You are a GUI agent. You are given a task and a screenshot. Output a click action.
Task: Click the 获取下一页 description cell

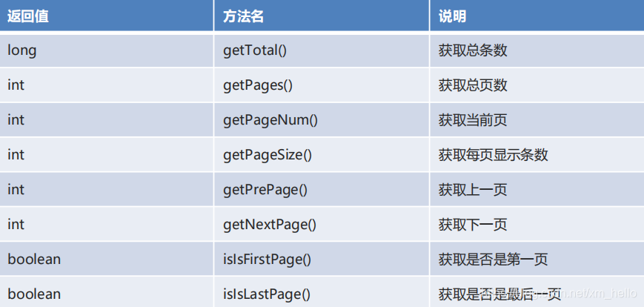tap(537, 225)
